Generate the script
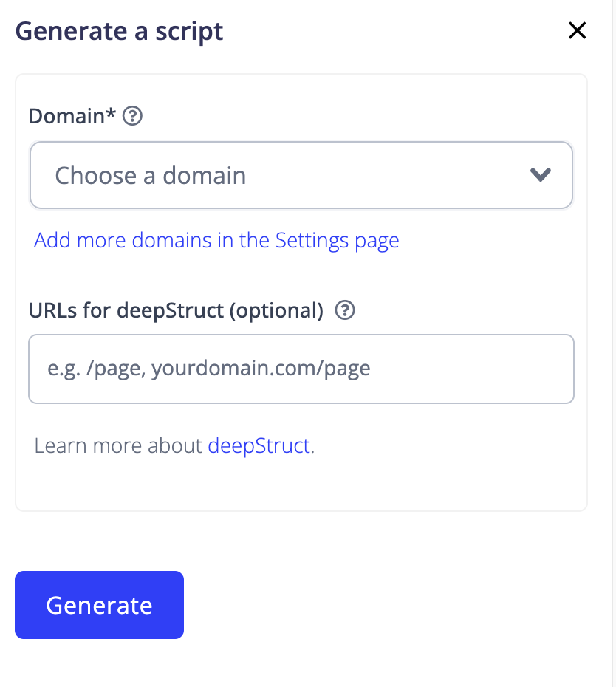The height and width of the screenshot is (687, 616). 100,604
